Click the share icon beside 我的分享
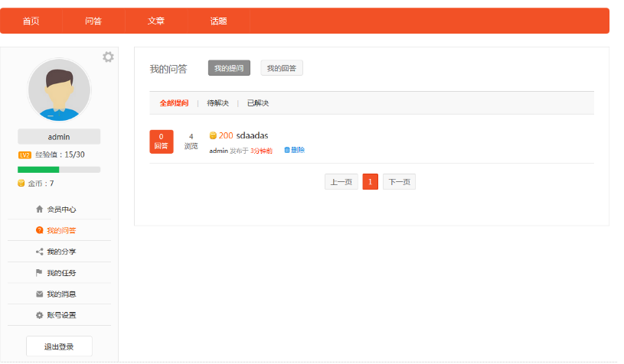Viewport: 624px width, 364px height. click(39, 252)
